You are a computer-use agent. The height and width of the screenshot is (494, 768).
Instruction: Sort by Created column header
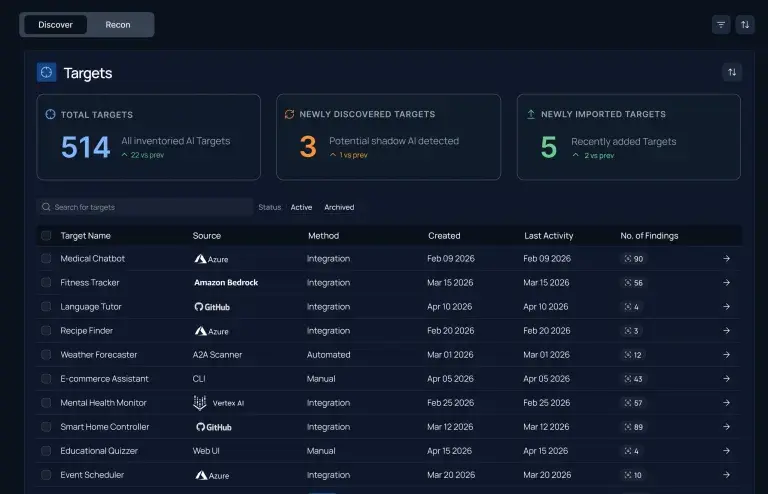444,235
